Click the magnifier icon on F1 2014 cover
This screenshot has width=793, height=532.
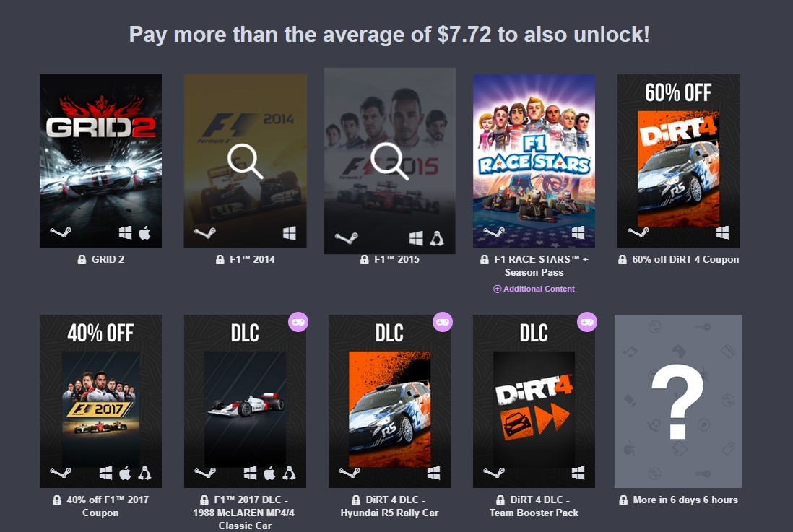[246, 161]
